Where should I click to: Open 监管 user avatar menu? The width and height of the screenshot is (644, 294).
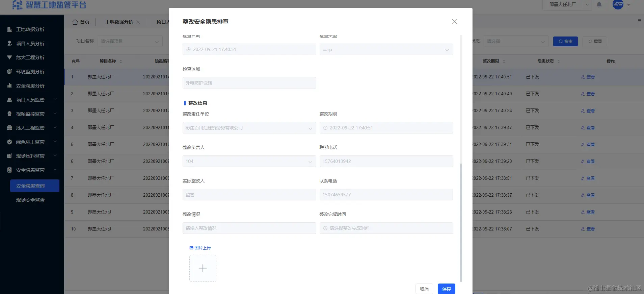pyautogui.click(x=618, y=4)
